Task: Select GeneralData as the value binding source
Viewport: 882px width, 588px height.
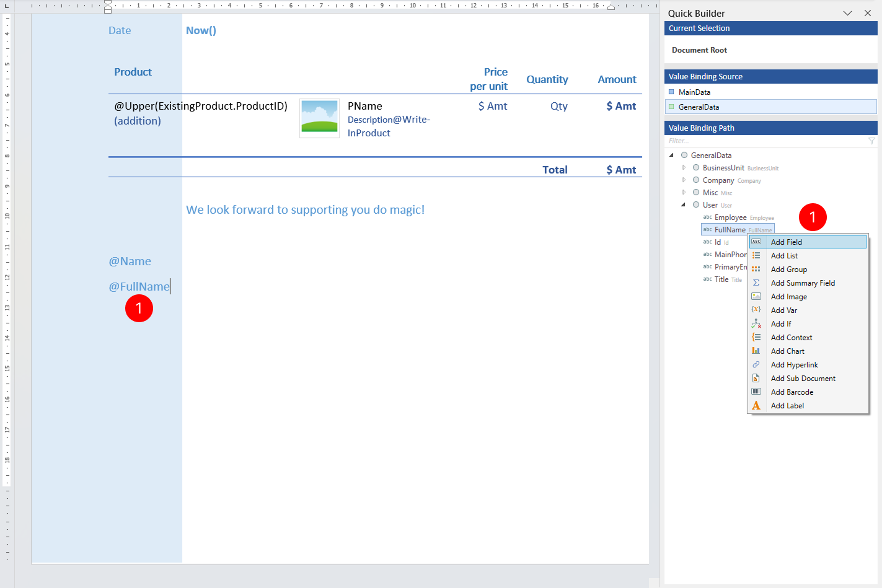Action: [x=770, y=107]
